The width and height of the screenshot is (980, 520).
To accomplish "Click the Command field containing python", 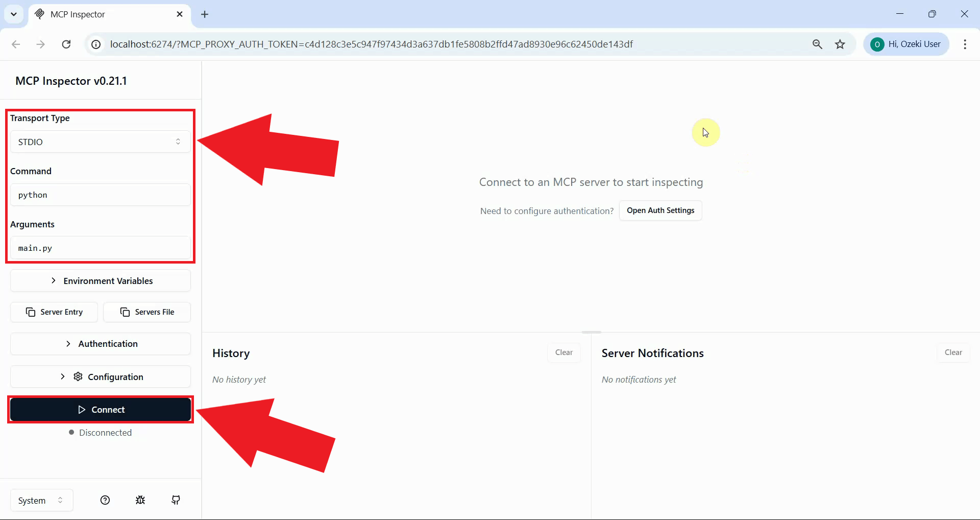I will [x=100, y=195].
